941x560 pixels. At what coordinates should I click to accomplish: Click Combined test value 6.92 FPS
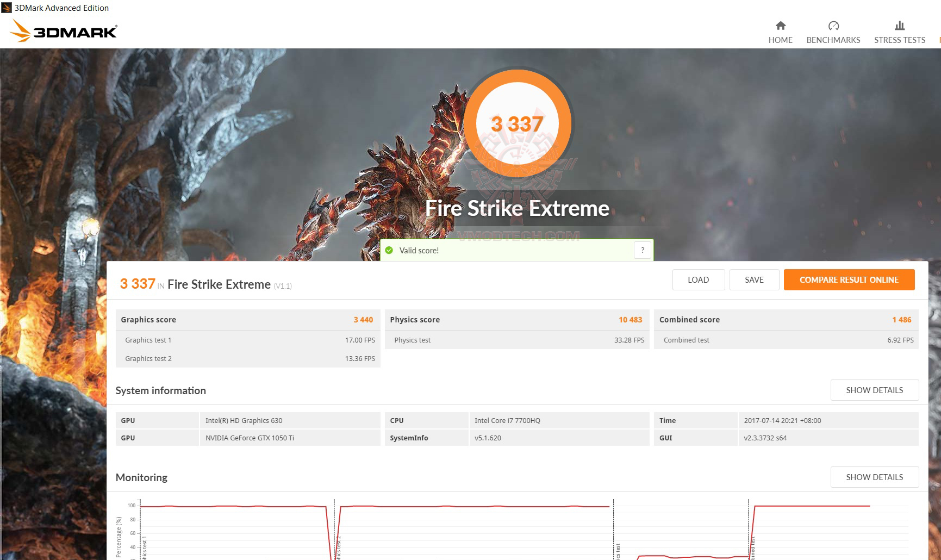point(900,340)
